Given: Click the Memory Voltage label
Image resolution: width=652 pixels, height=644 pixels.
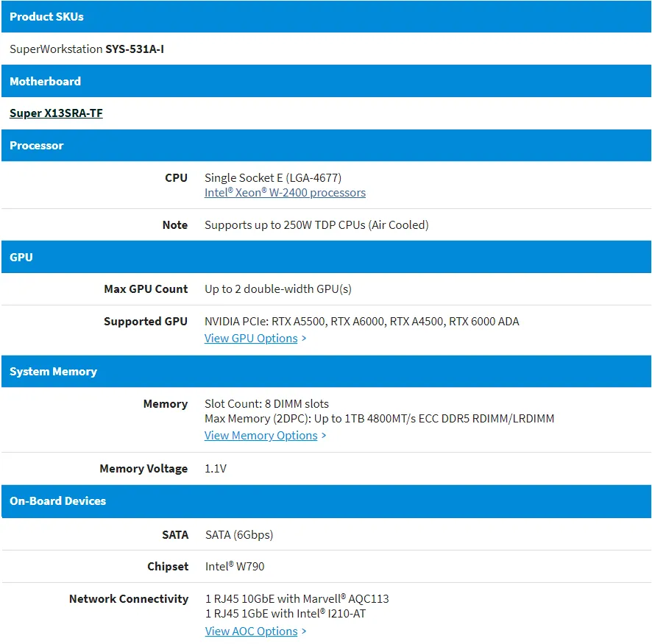Looking at the screenshot, I should tap(144, 469).
